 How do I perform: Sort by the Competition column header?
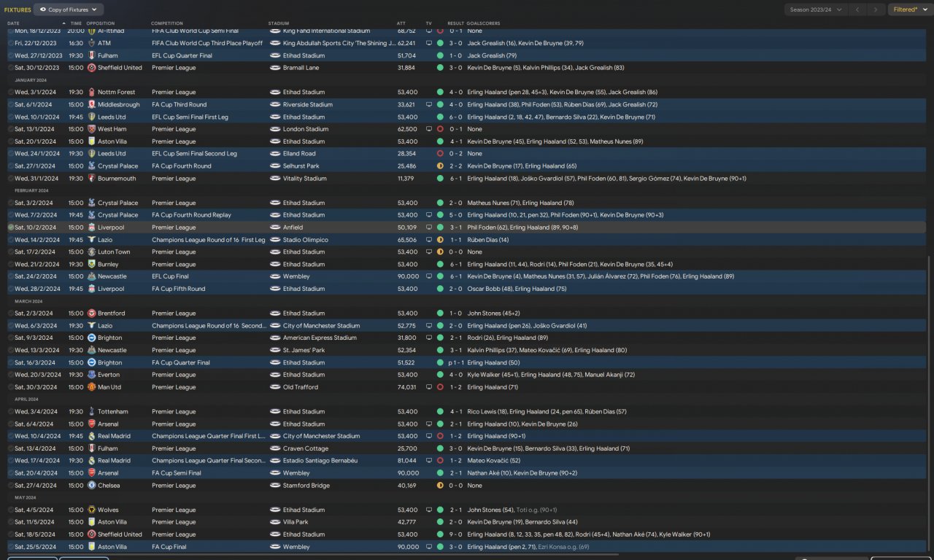[x=167, y=23]
